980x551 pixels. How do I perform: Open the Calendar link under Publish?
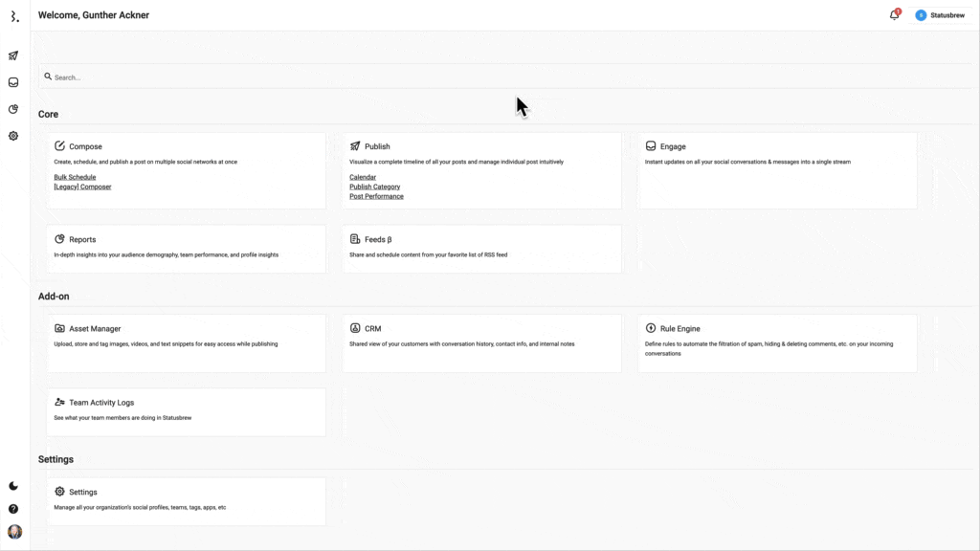coord(363,177)
